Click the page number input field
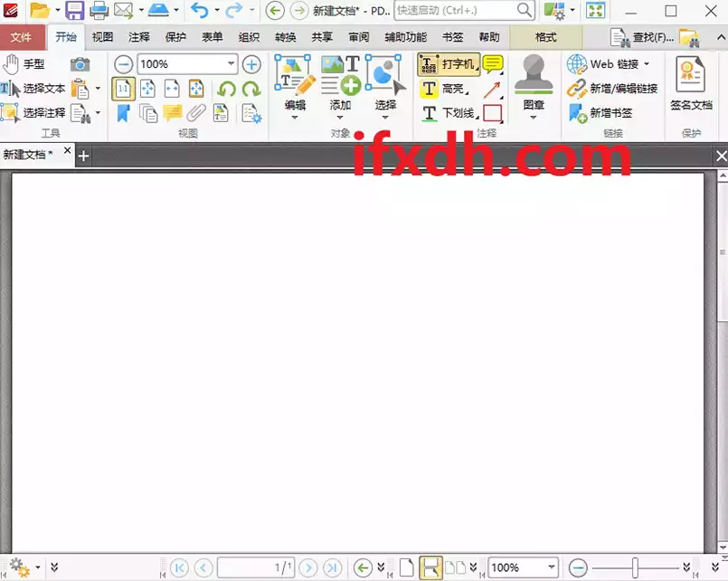This screenshot has width=728, height=581. click(x=257, y=567)
